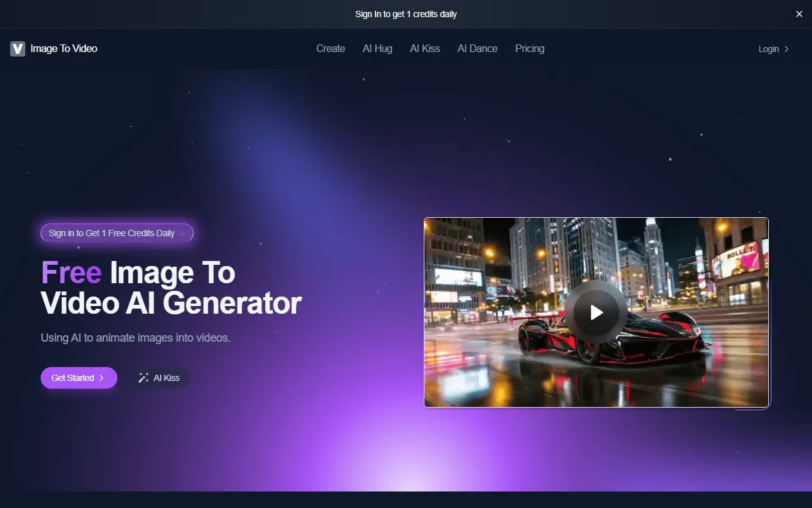View the Pricing page
This screenshot has width=812, height=508.
click(530, 48)
